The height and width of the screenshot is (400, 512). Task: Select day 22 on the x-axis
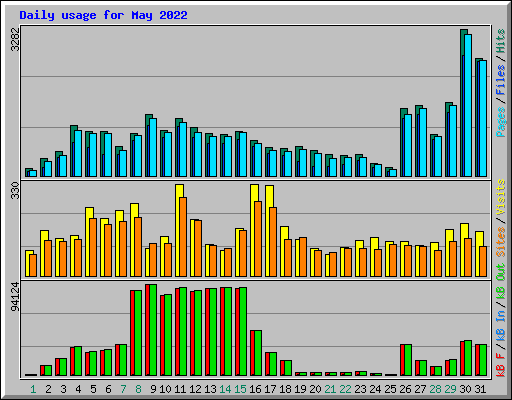(345, 389)
